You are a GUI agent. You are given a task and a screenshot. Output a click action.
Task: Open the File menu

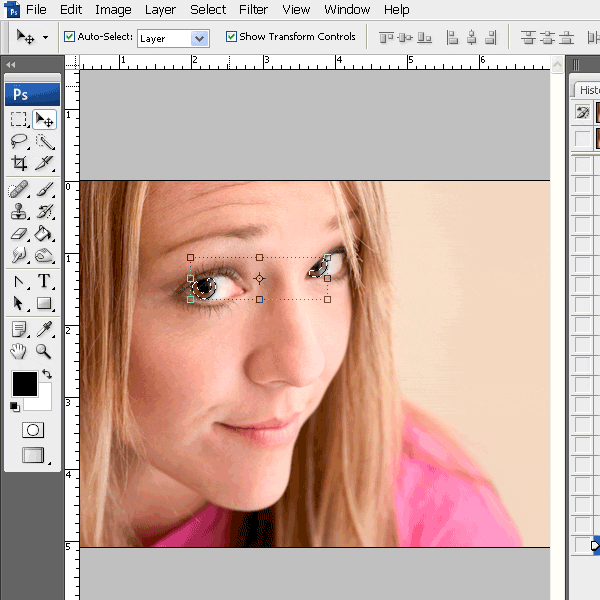[36, 10]
